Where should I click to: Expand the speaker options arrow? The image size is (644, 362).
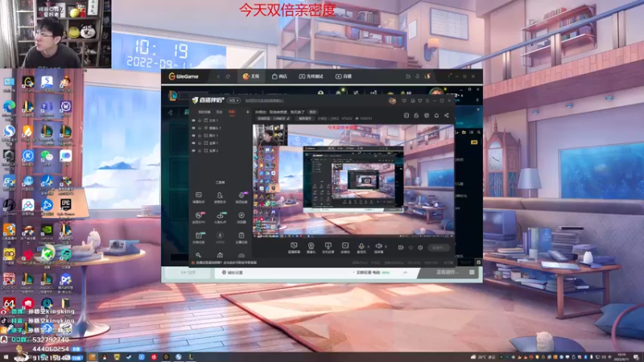386,247
